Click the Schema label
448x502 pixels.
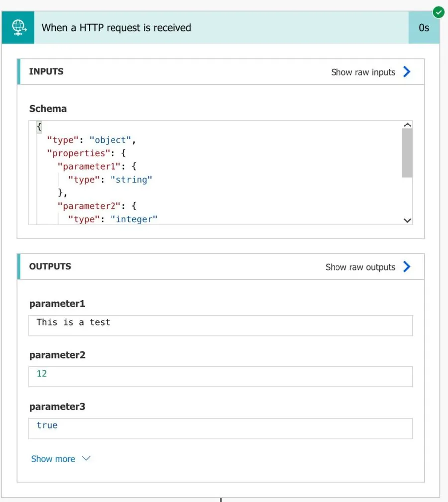(48, 109)
